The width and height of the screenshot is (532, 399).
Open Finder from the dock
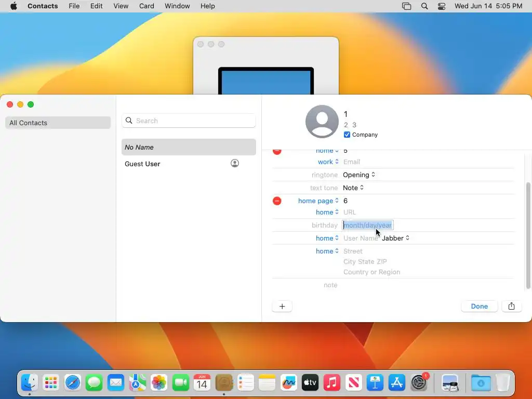pyautogui.click(x=30, y=383)
